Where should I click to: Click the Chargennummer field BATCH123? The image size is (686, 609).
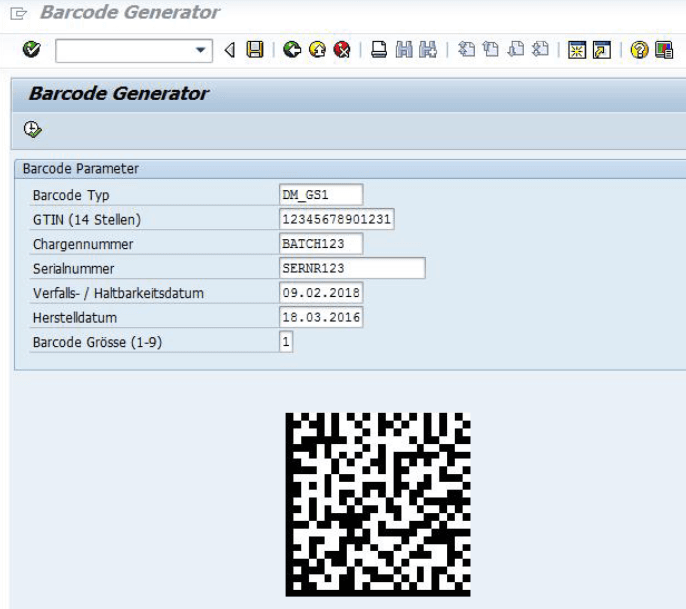coord(321,244)
